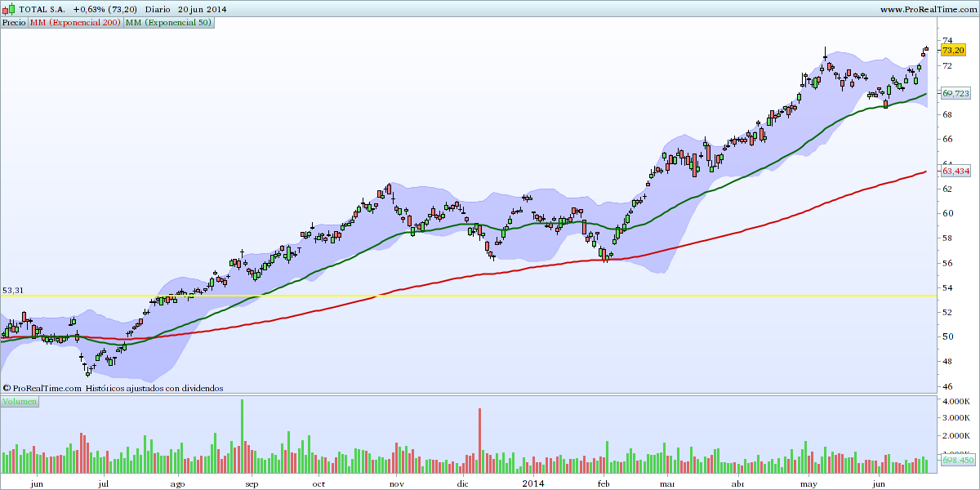
Task: Click the yellow 73,20 current price tag
Action: point(953,51)
